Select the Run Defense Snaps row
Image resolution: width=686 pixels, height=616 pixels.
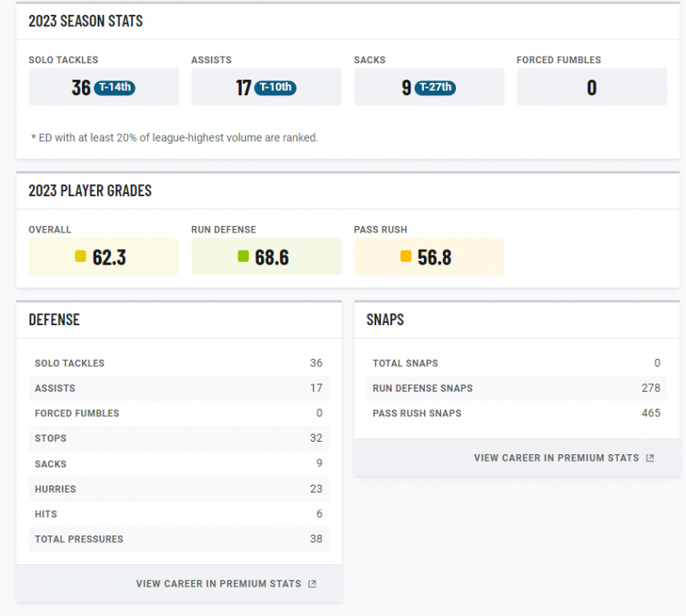(x=516, y=388)
